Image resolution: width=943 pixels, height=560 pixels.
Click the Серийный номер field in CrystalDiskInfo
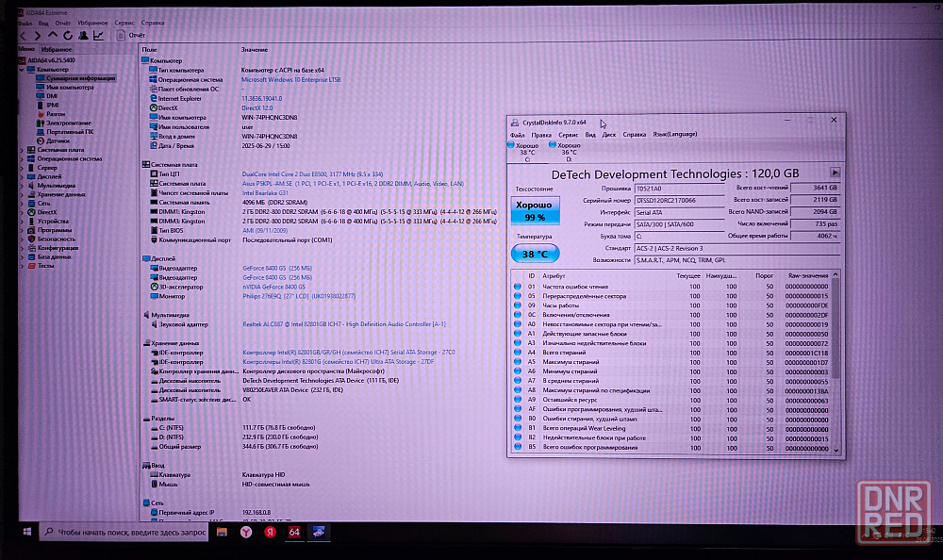(680, 200)
